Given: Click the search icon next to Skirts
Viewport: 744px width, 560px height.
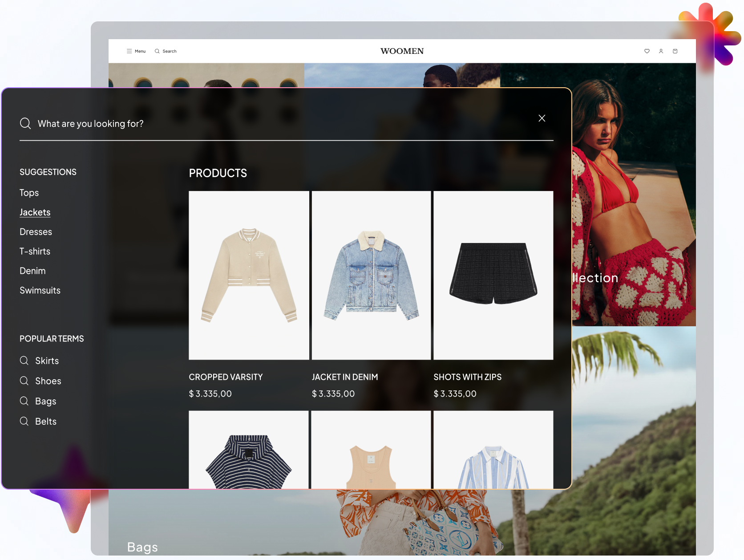Looking at the screenshot, I should (x=24, y=361).
